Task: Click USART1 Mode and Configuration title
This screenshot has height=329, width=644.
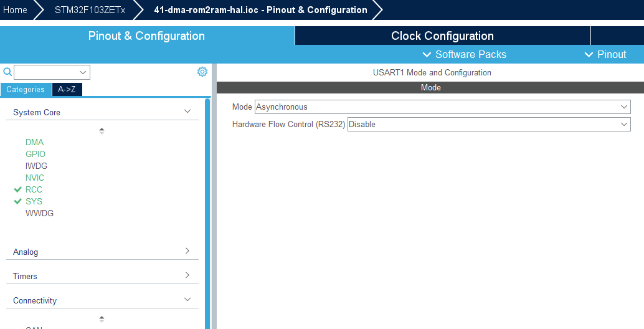Action: [x=432, y=73]
